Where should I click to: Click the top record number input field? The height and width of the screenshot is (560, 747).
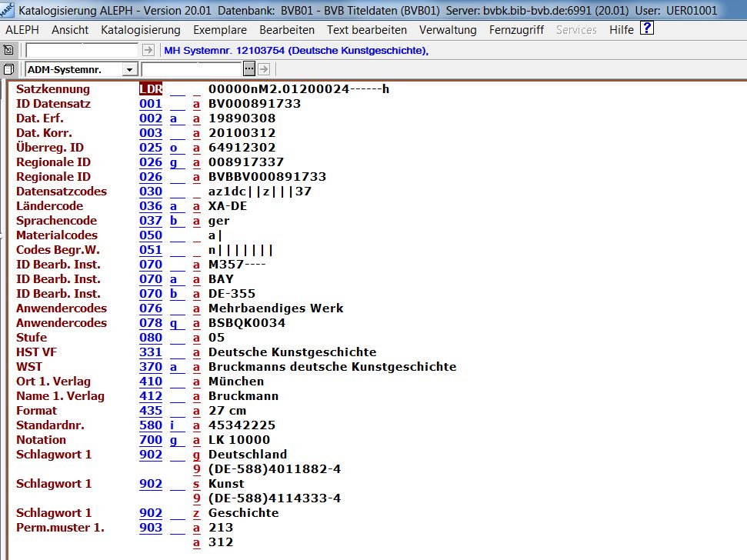(82, 50)
